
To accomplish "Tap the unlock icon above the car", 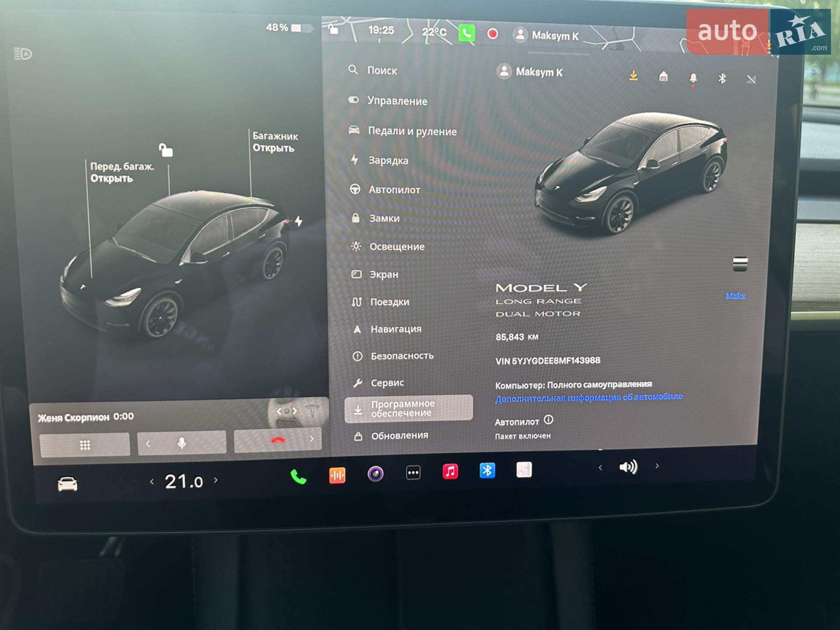I will click(166, 150).
